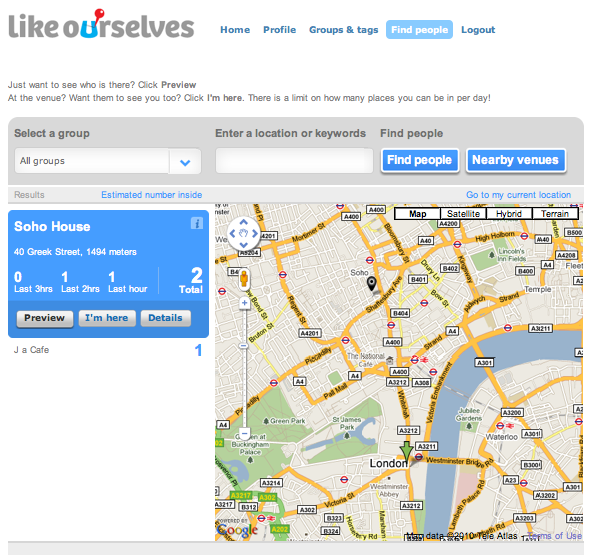Go to the Profile page
The image size is (596, 555).
[279, 30]
